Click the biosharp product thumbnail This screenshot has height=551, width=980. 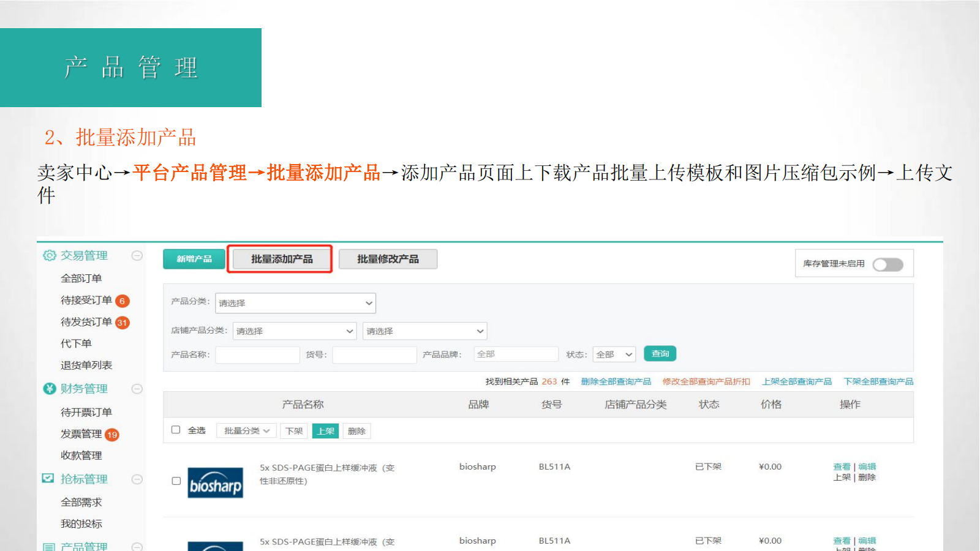coord(215,482)
